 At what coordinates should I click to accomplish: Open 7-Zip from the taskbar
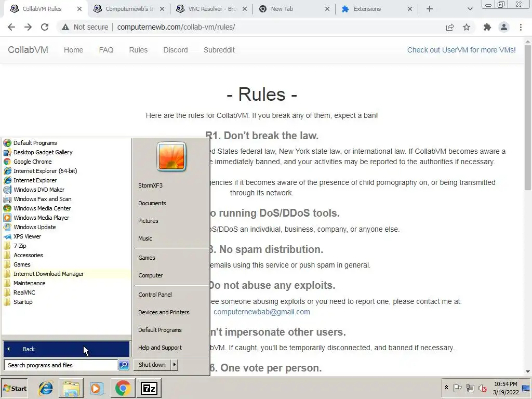[149, 389]
